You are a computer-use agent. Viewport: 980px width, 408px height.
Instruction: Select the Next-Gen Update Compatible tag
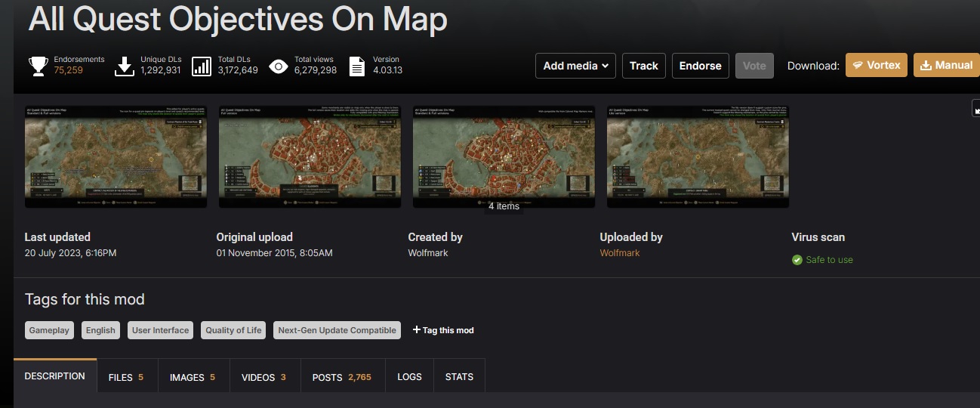pyautogui.click(x=337, y=330)
